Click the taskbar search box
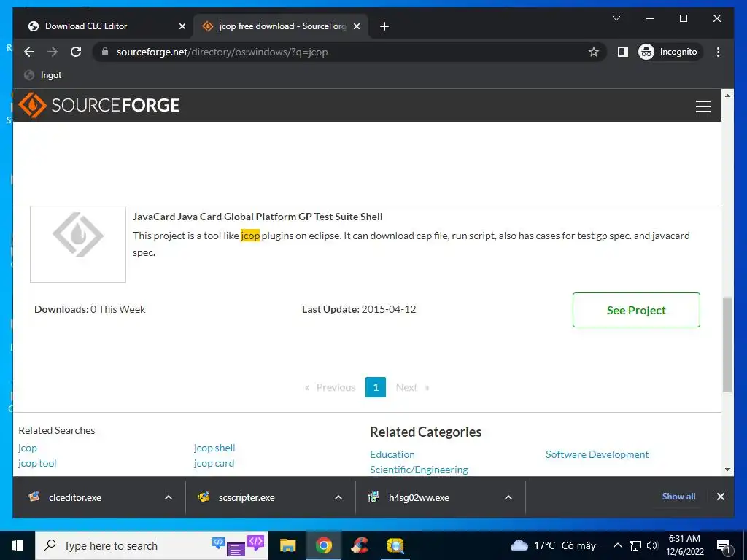The height and width of the screenshot is (560, 747). tap(152, 545)
